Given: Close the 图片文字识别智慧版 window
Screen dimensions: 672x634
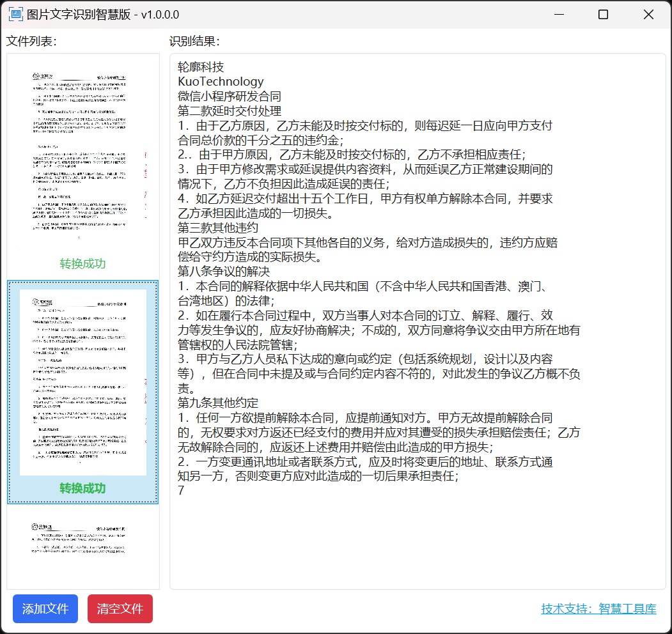Looking at the screenshot, I should 648,15.
